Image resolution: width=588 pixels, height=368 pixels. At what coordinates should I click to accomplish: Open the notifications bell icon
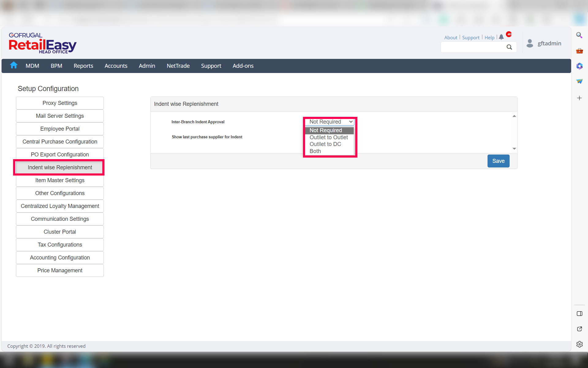[x=501, y=37]
